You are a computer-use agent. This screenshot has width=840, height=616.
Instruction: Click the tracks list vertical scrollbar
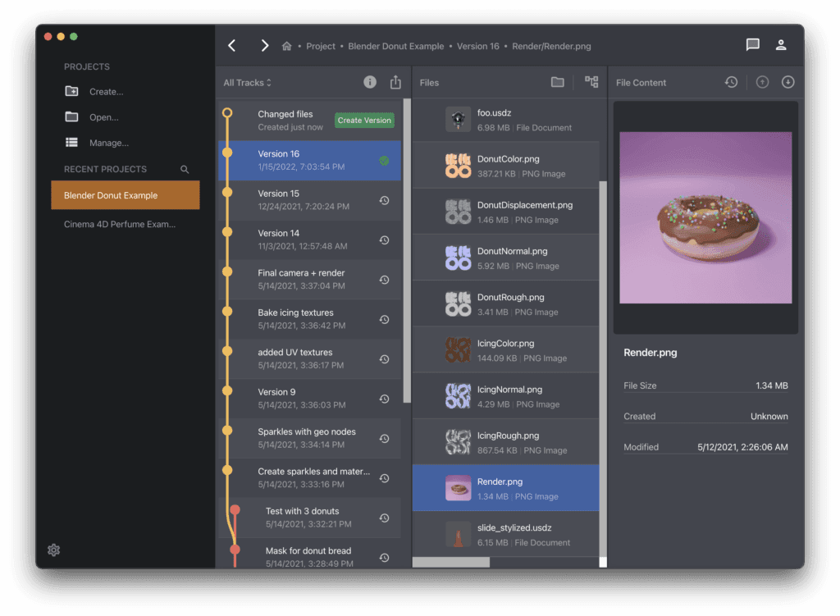407,250
